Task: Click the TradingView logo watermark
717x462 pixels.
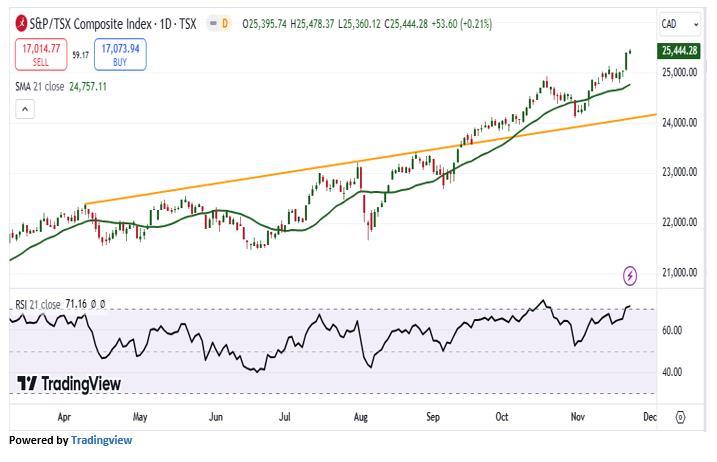Action: (x=69, y=383)
